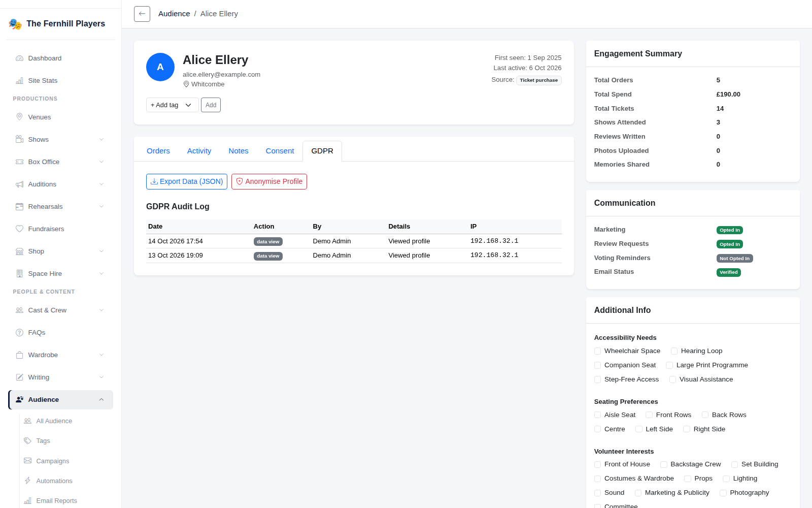
Task: Click the Audience breadcrumb link
Action: point(174,14)
